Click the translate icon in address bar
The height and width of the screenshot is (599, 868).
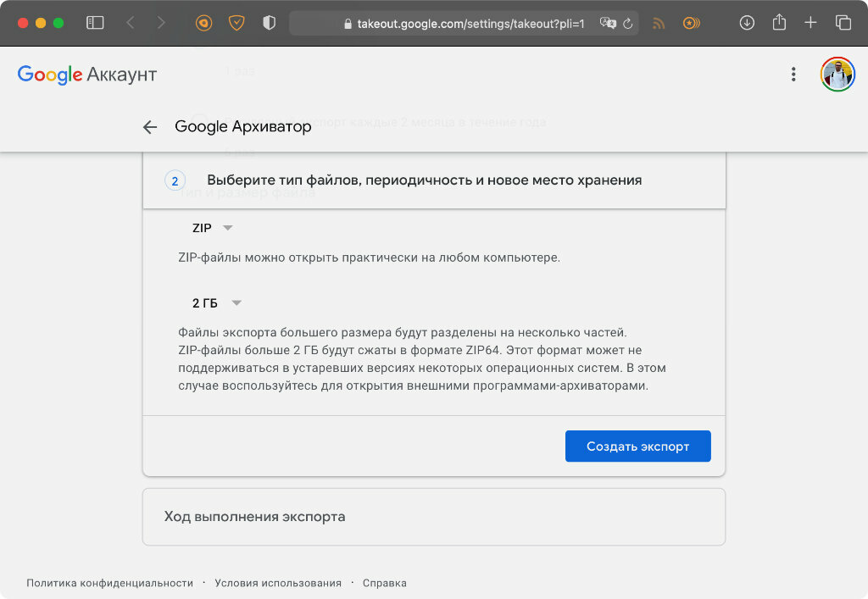coord(607,23)
